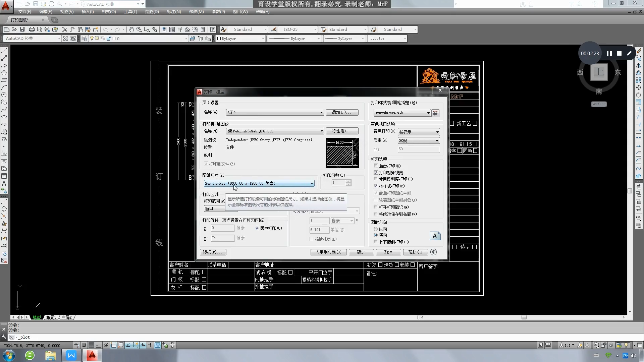Click the Workspace Settings gear icon
Viewport: 644px width, 362px height.
pos(65,39)
